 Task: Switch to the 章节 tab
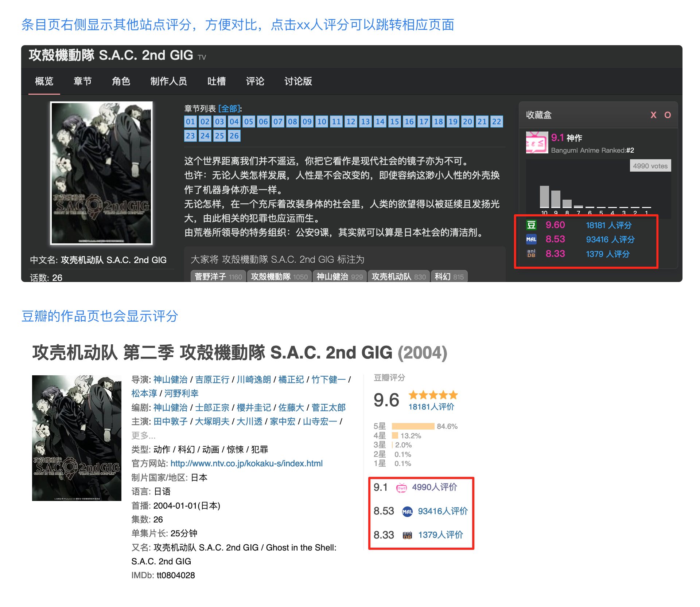tap(82, 81)
